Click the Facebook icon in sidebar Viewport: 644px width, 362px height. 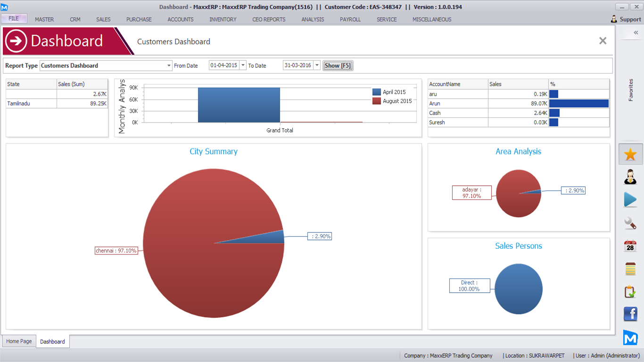pyautogui.click(x=630, y=314)
